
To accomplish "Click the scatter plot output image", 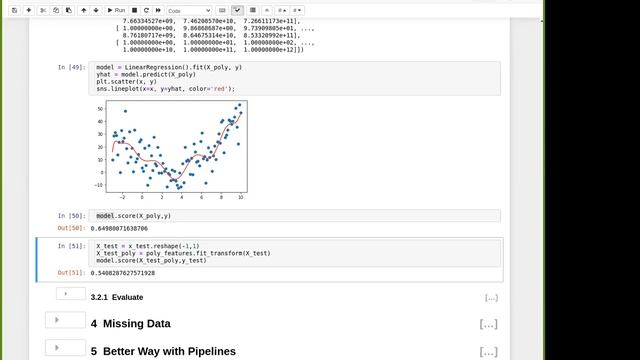I will (x=170, y=150).
